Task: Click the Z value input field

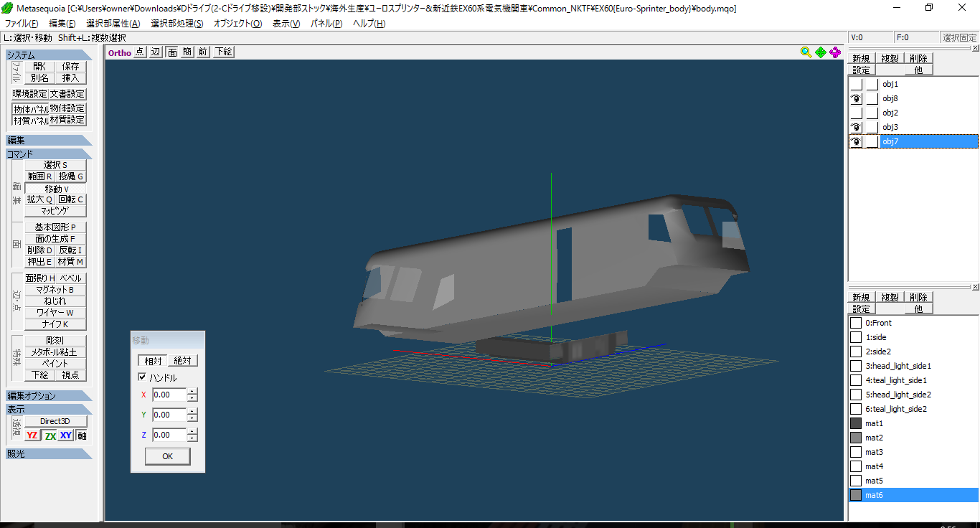Action: click(169, 435)
